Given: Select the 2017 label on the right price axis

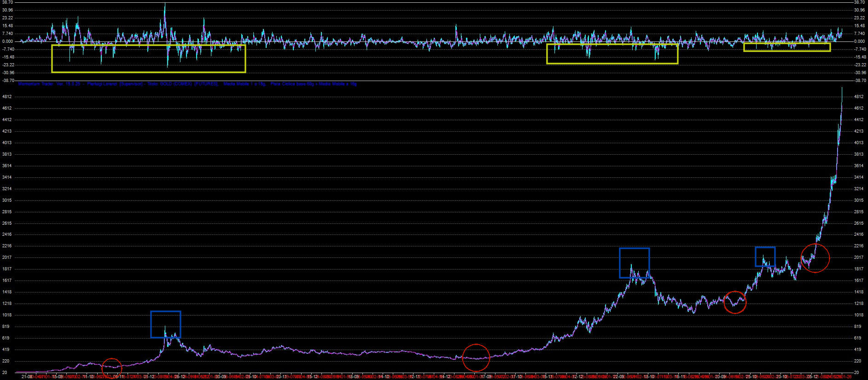Looking at the screenshot, I should (858, 257).
